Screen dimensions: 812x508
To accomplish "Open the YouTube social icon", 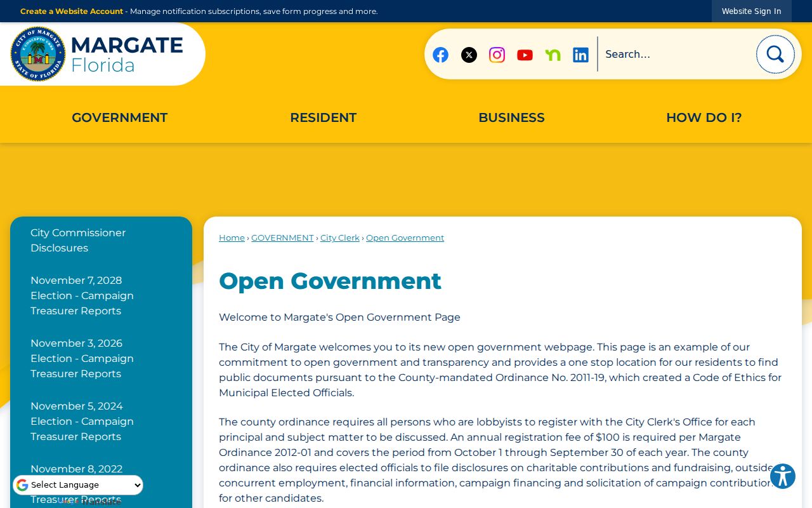I will [525, 55].
